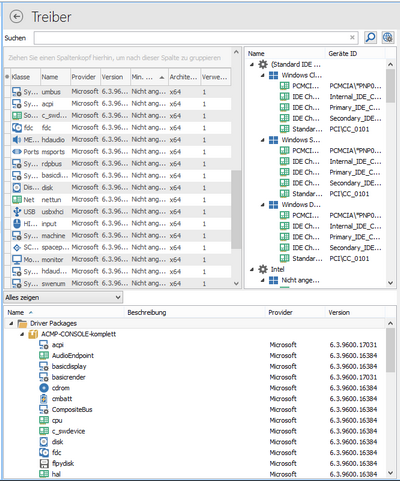Screen dimensions: 400x481
Task: Sort driver grid by Provider column header
Action: point(85,77)
